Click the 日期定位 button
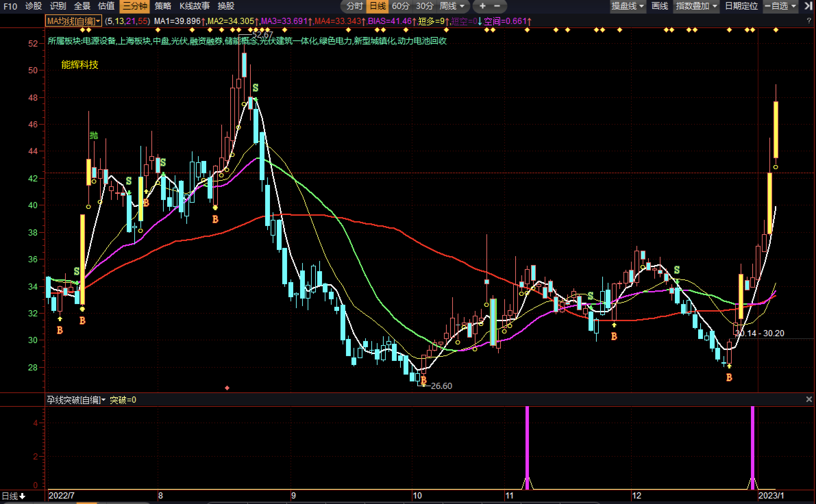This screenshot has width=816, height=504. click(x=741, y=6)
